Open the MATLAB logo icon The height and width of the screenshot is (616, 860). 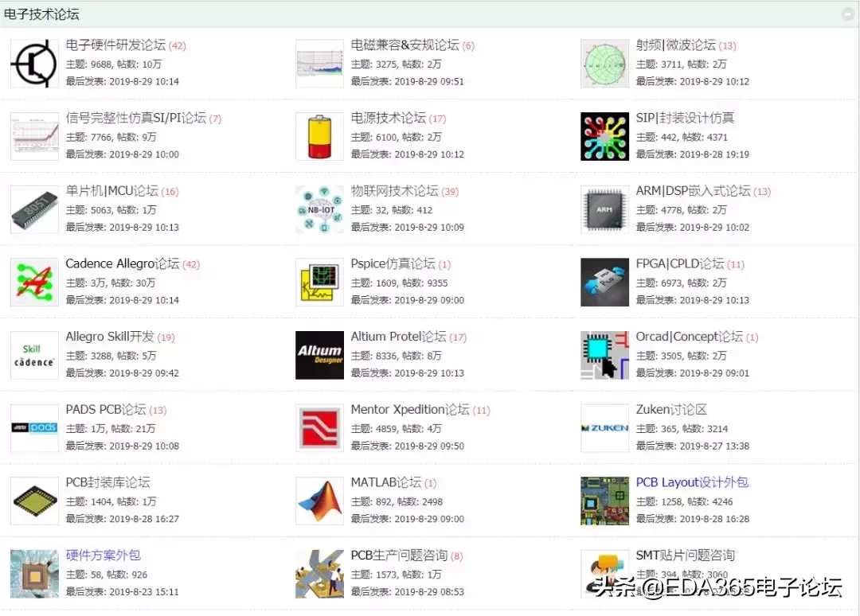319,501
